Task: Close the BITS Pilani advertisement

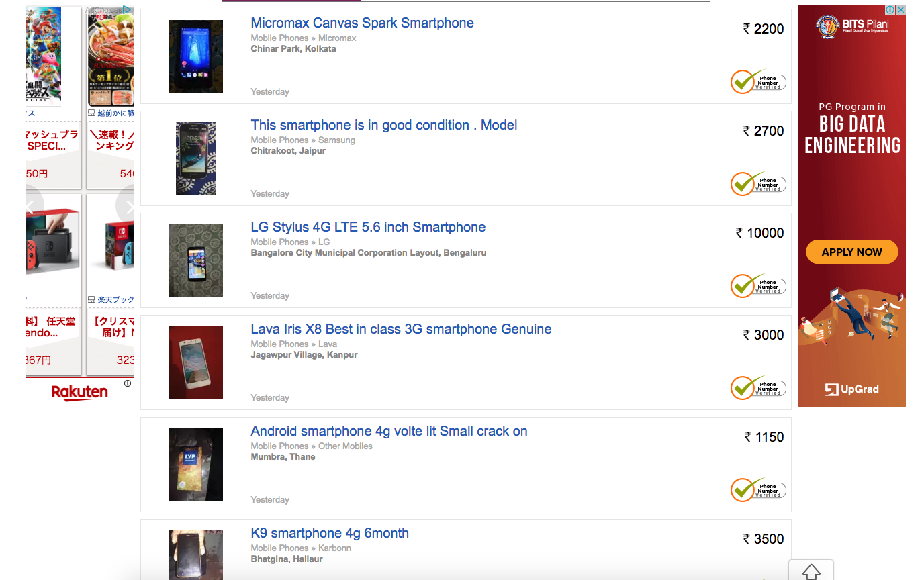Action: [x=900, y=10]
